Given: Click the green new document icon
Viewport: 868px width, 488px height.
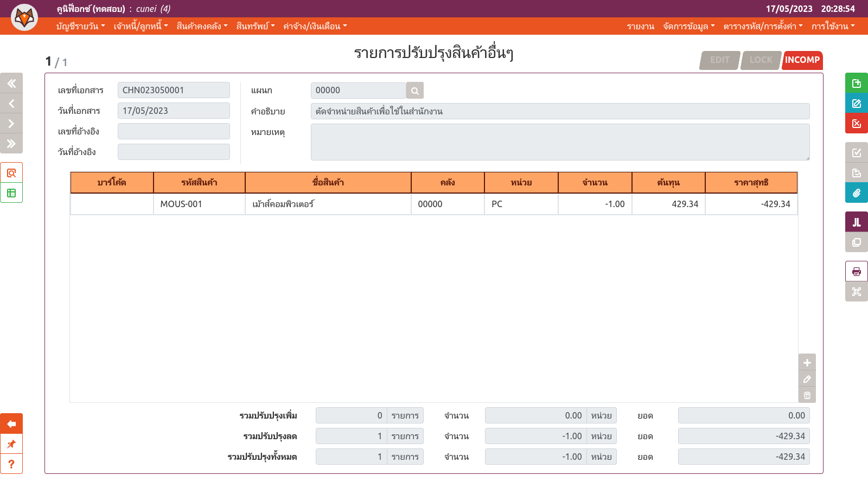Looking at the screenshot, I should click(x=856, y=83).
